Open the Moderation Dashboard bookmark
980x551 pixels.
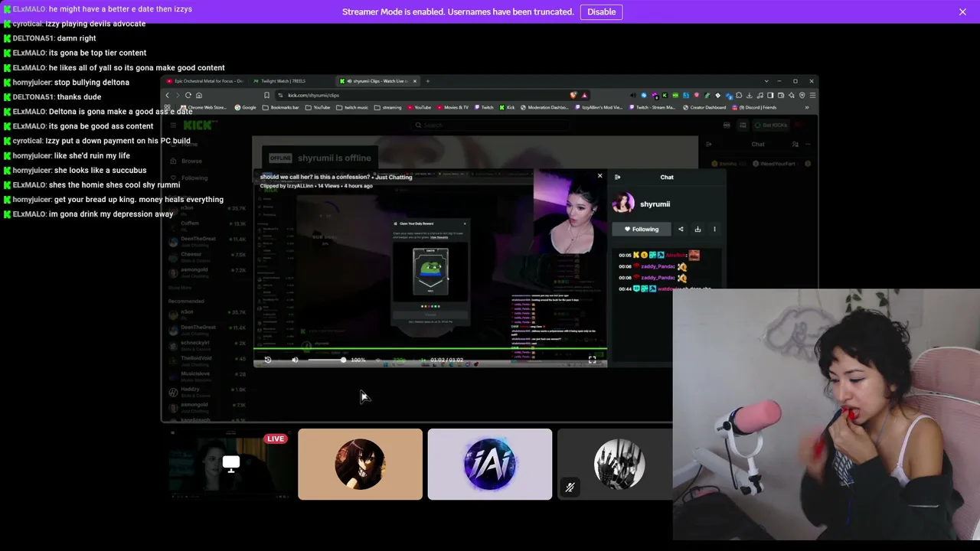[x=544, y=107]
